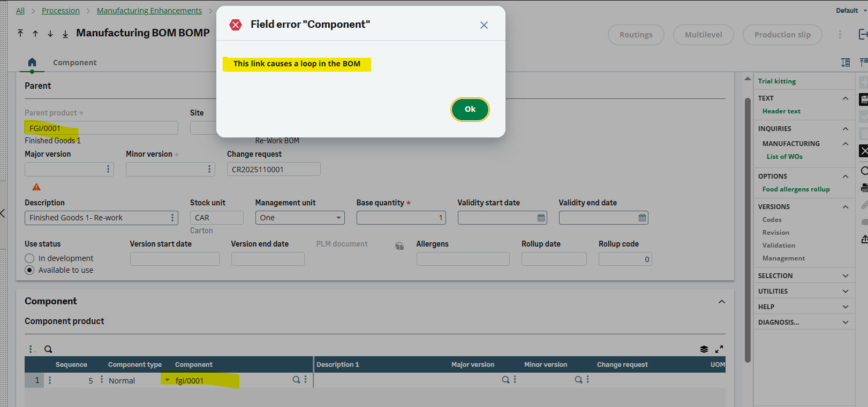The width and height of the screenshot is (868, 407).
Task: Click the Change request field
Action: (x=274, y=169)
